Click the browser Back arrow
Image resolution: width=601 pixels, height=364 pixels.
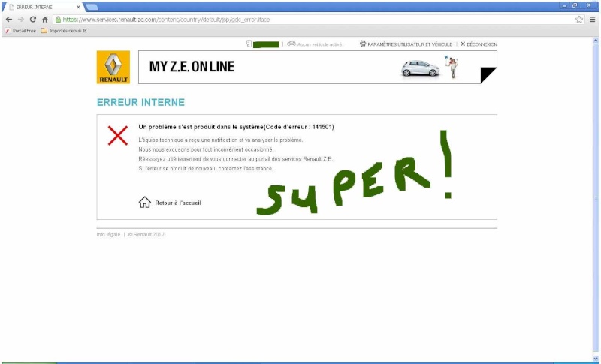click(9, 19)
